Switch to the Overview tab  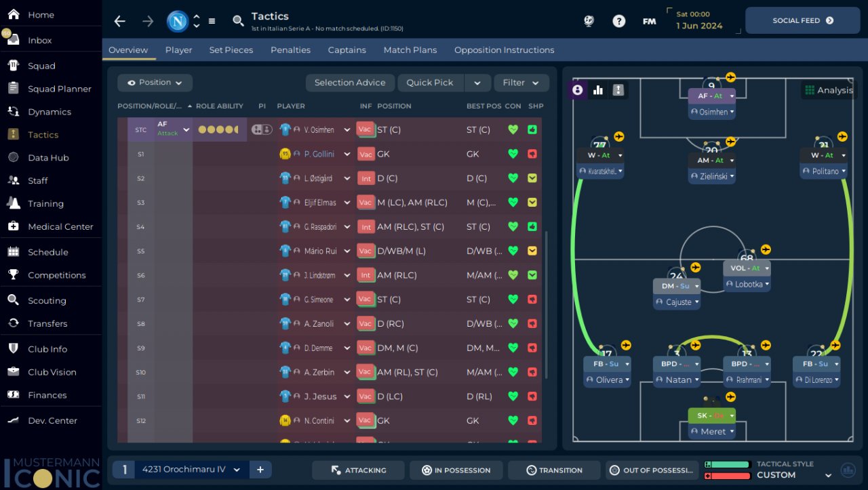click(128, 50)
